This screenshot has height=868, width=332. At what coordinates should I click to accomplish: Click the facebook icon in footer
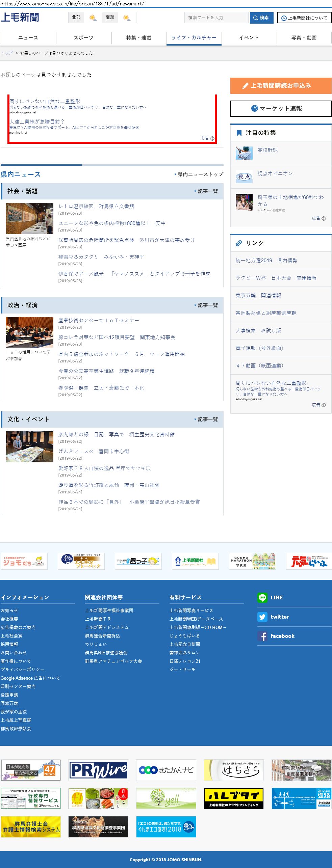point(262,636)
